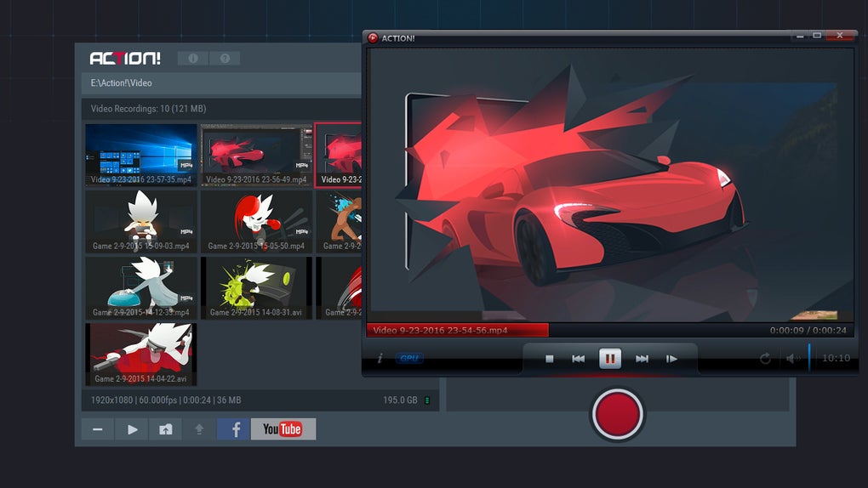Select the Video 9-23-2016 23-57-35.mp4 thumbnail
Screen dimensions: 868x488
coord(141,155)
